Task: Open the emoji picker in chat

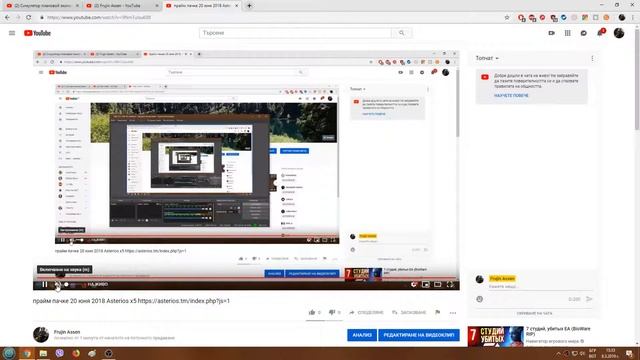Action: click(x=480, y=299)
